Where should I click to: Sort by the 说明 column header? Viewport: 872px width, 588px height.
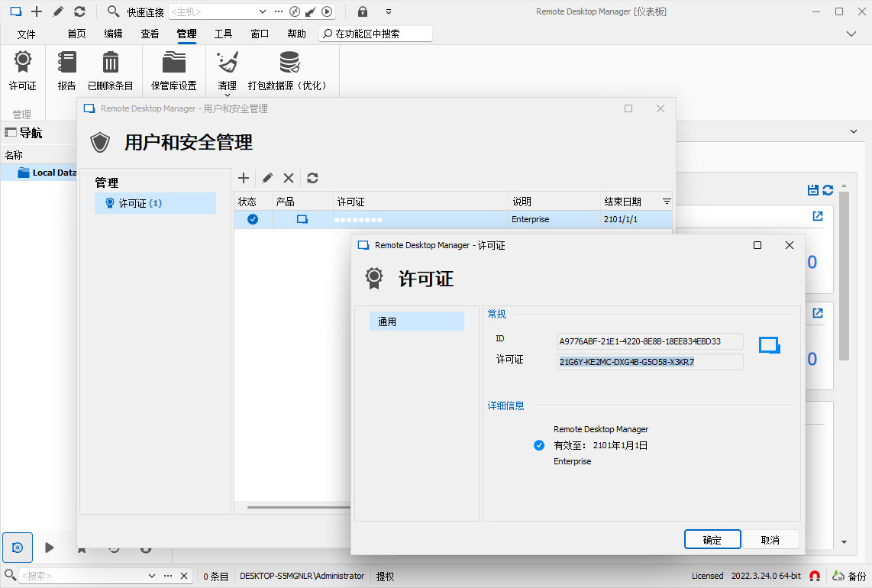[554, 202]
